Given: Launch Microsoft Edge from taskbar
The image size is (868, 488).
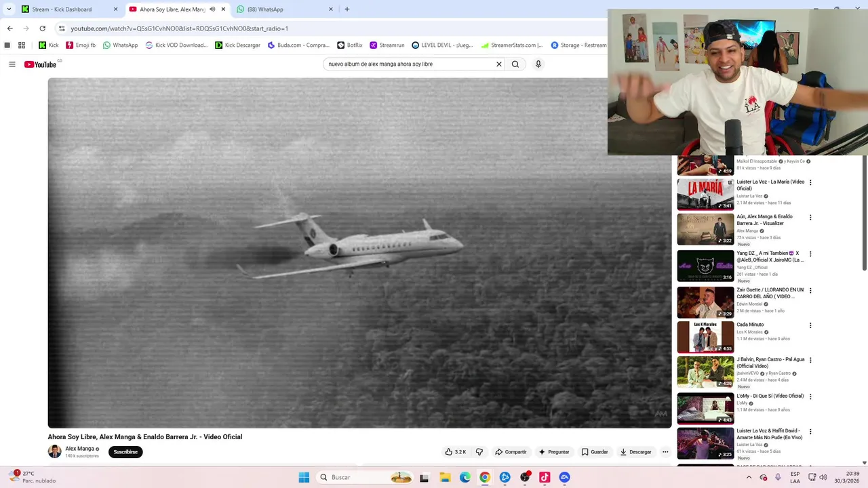Looking at the screenshot, I should tap(465, 477).
